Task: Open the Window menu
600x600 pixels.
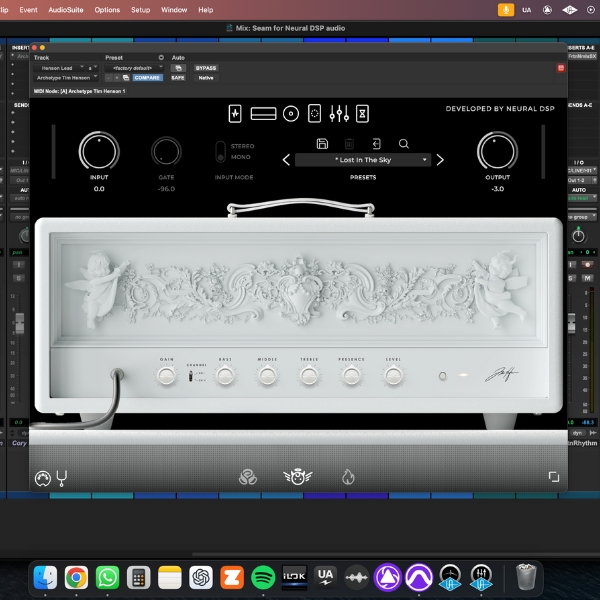Action: (174, 10)
